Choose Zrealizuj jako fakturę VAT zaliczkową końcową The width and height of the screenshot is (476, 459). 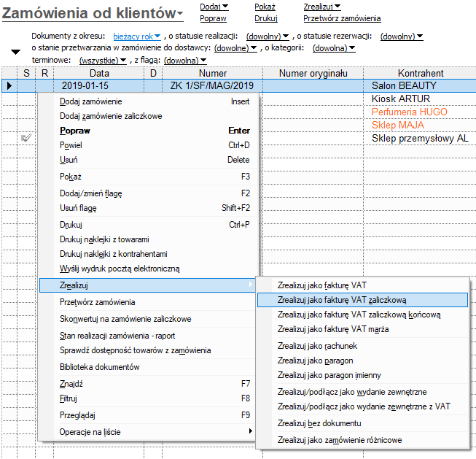[x=362, y=315]
